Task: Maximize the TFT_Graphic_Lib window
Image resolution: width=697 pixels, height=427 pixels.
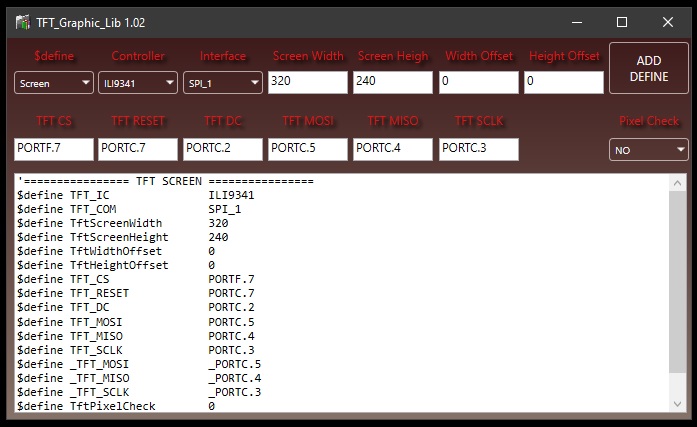Action: (621, 22)
